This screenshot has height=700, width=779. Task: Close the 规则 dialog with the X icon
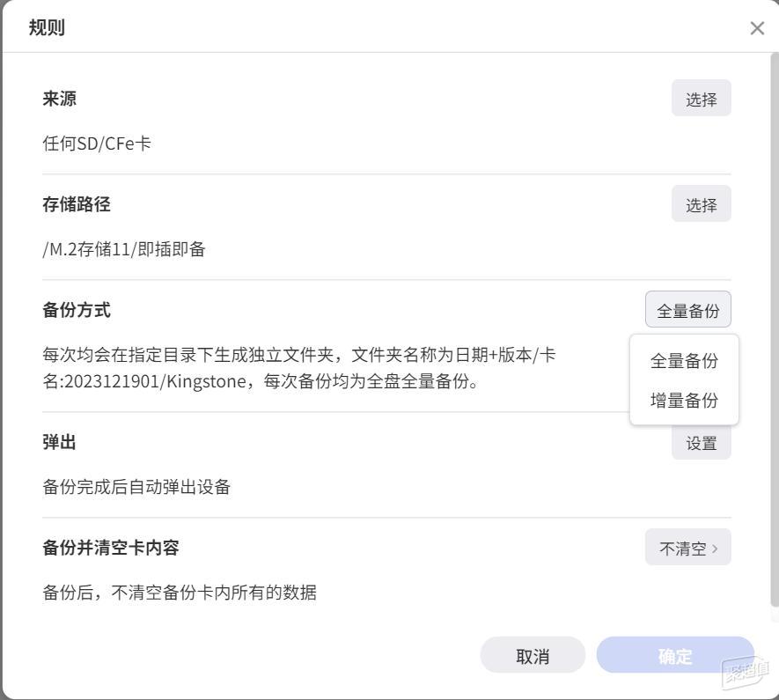(757, 28)
